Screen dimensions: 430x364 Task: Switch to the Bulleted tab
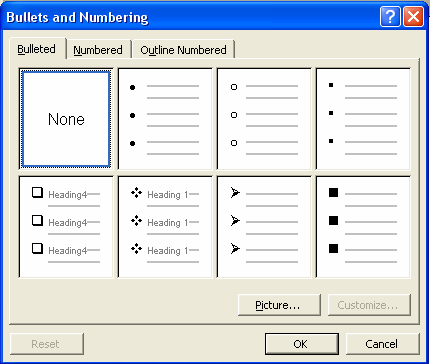[38, 49]
